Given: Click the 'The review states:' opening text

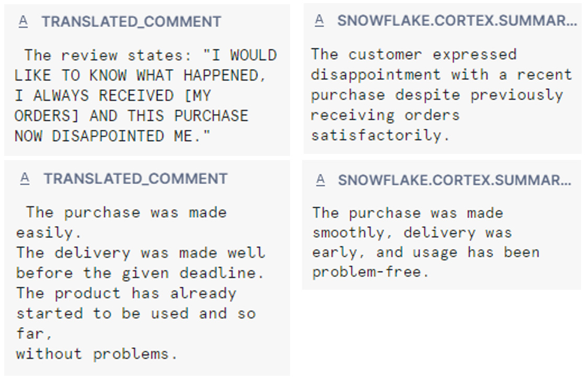Looking at the screenshot, I should [108, 55].
